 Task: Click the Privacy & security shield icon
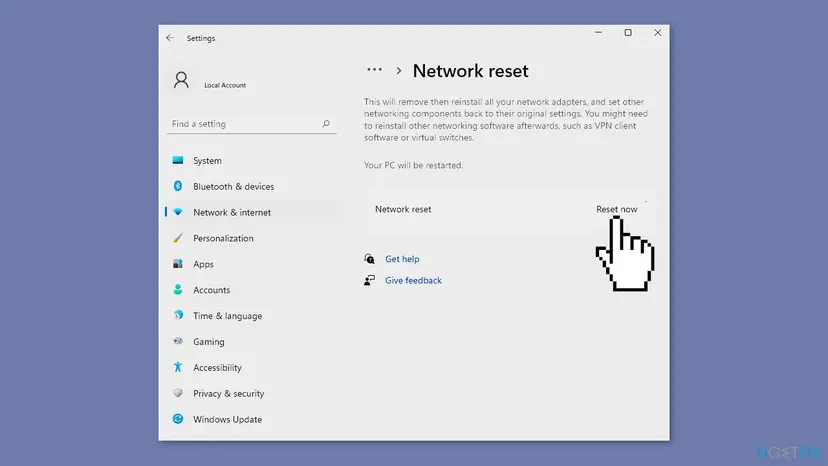tap(178, 393)
